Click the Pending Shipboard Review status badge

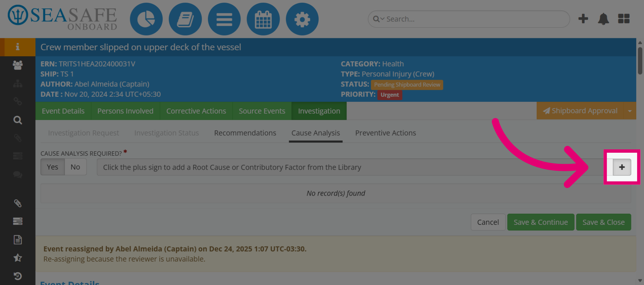(407, 85)
